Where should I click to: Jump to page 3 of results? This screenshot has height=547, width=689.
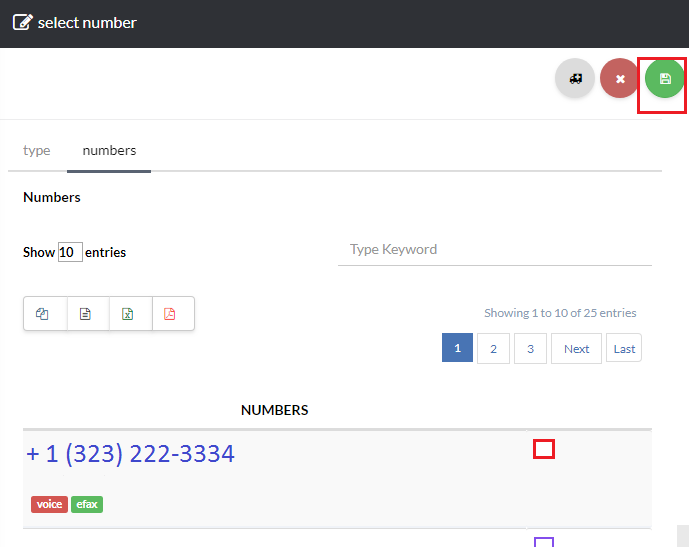pyautogui.click(x=530, y=349)
